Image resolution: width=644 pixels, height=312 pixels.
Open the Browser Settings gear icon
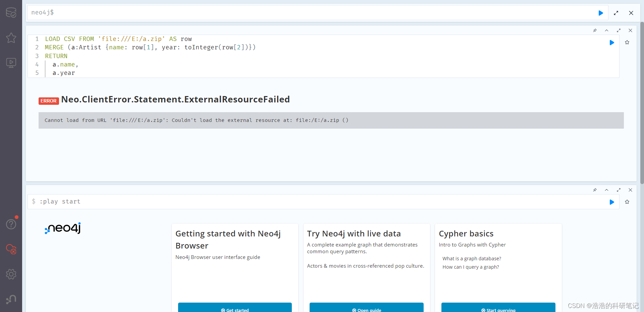pos(11,274)
